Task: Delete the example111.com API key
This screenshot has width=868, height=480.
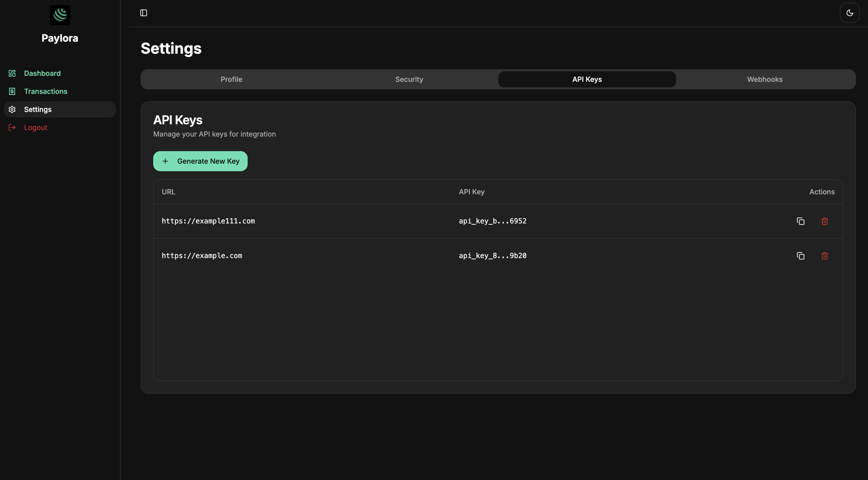Action: tap(825, 221)
